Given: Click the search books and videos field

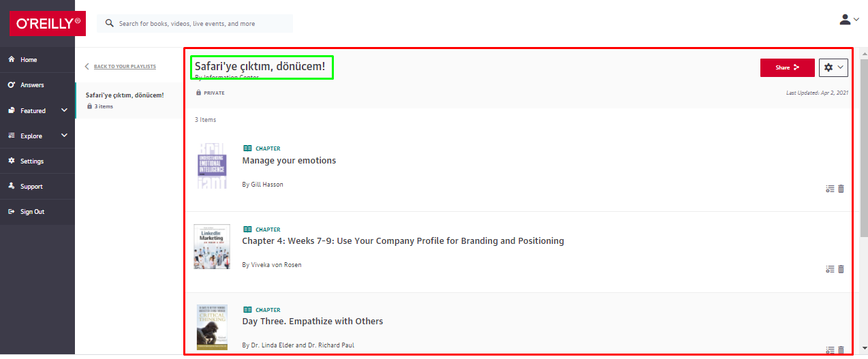Looking at the screenshot, I should tap(201, 23).
